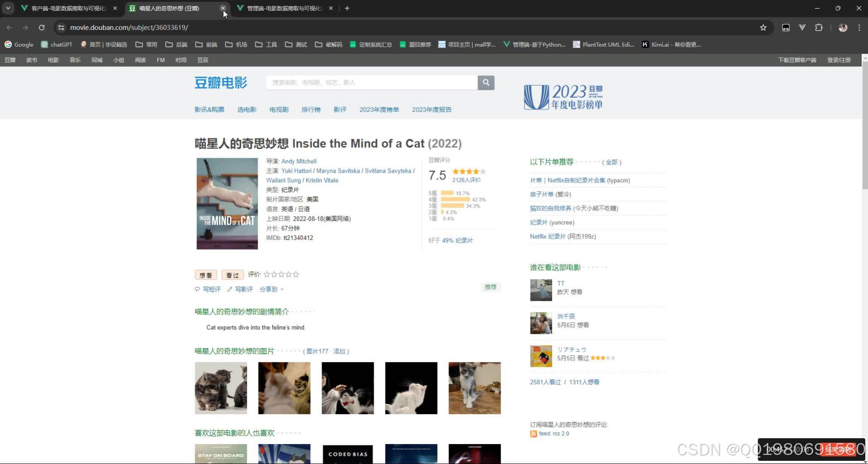Mark movie as 看过
868x464 pixels.
232,275
